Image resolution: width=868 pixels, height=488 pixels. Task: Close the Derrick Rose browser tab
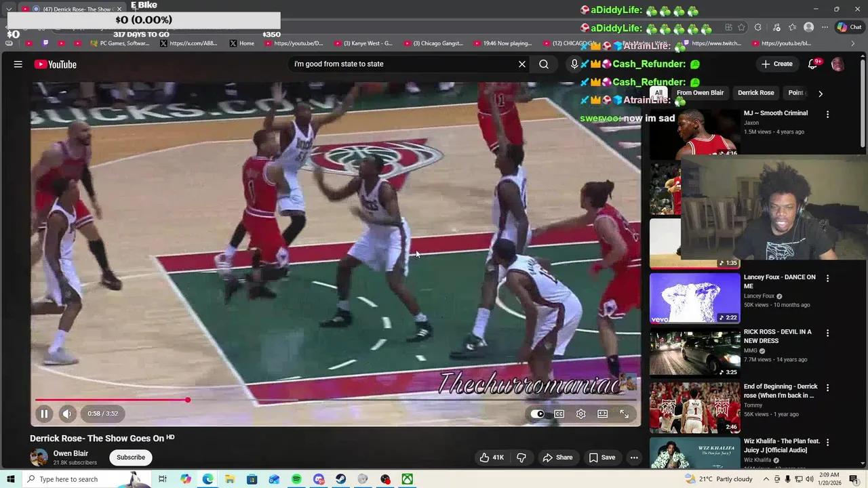[119, 9]
